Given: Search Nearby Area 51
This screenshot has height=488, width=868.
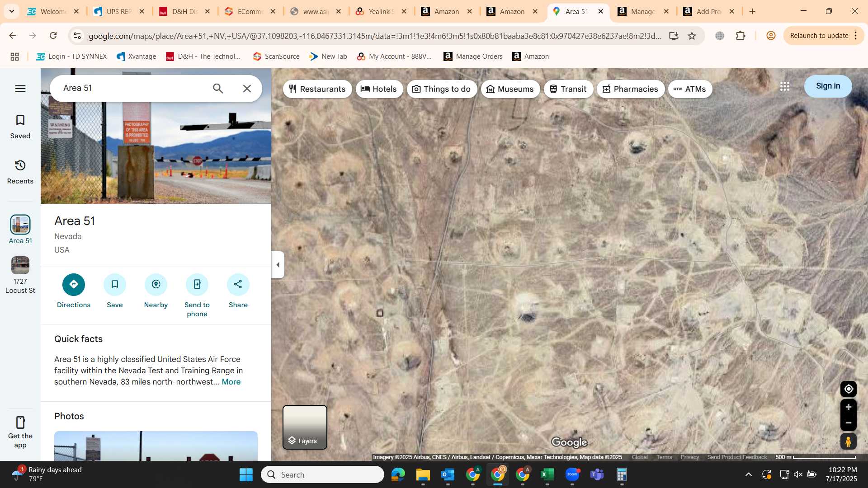Looking at the screenshot, I should click(156, 285).
